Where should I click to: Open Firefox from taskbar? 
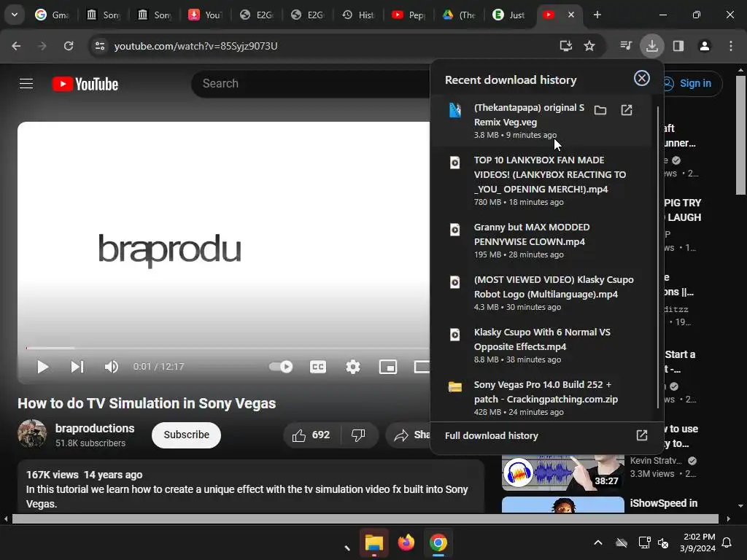406,542
